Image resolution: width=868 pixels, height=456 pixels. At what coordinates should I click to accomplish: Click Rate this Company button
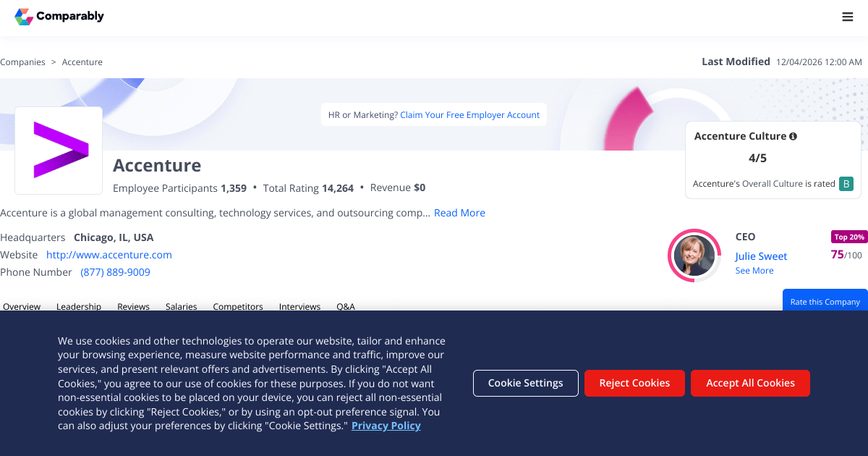(825, 300)
